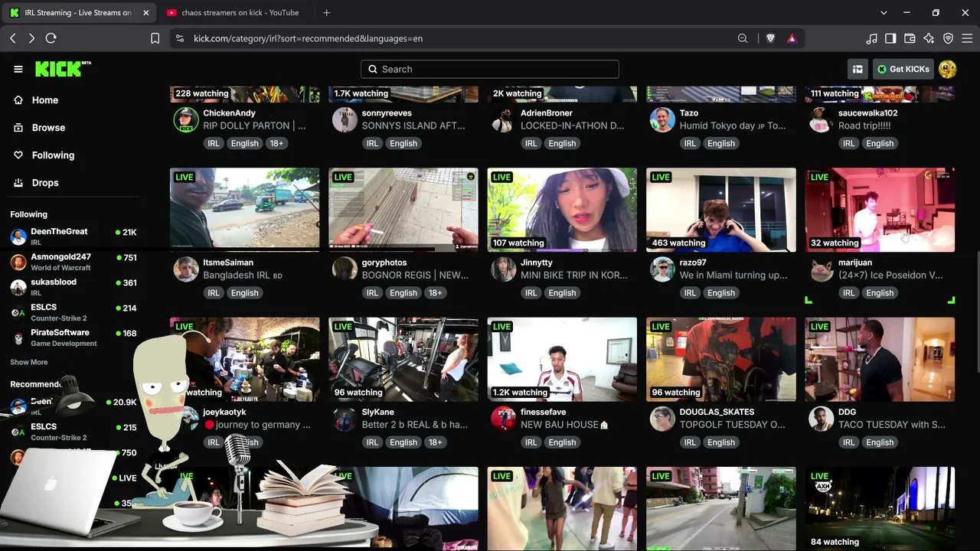Open the Brave Shields lion icon
980x551 pixels.
[771, 38]
